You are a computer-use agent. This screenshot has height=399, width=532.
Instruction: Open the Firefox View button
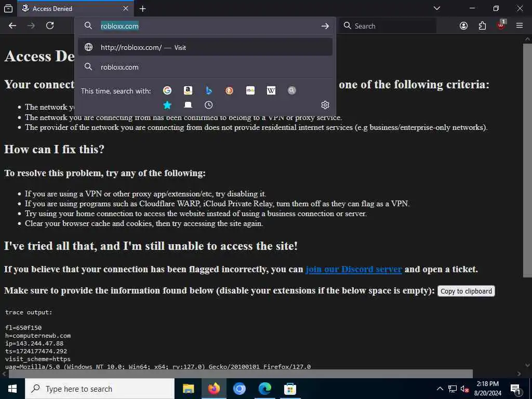8,8
